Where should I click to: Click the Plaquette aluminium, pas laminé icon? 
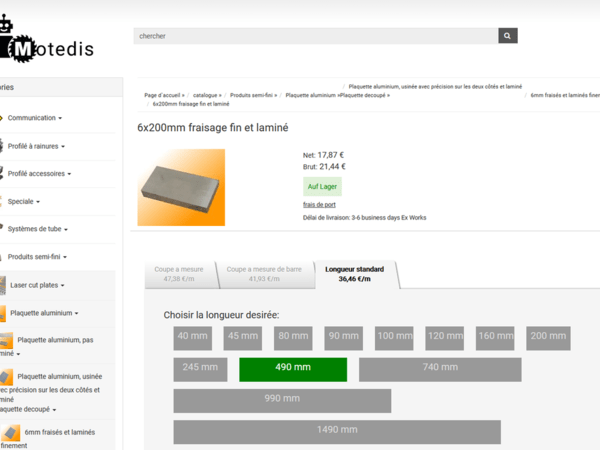coord(6,341)
